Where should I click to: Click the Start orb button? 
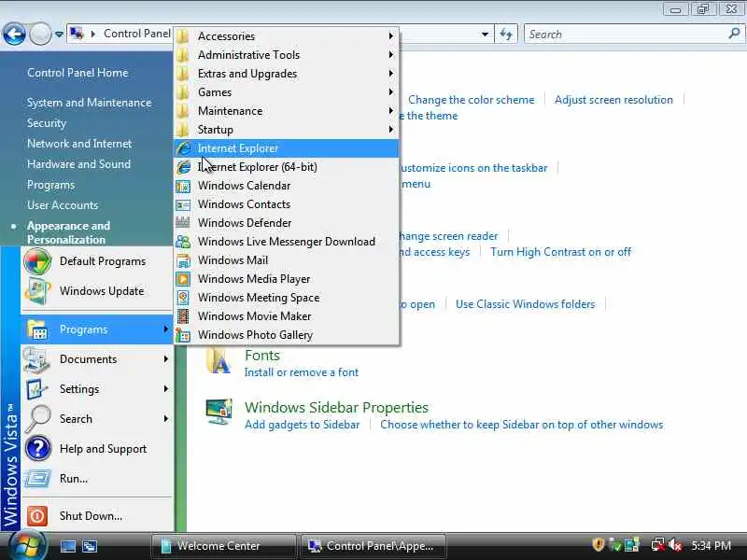pos(28,545)
